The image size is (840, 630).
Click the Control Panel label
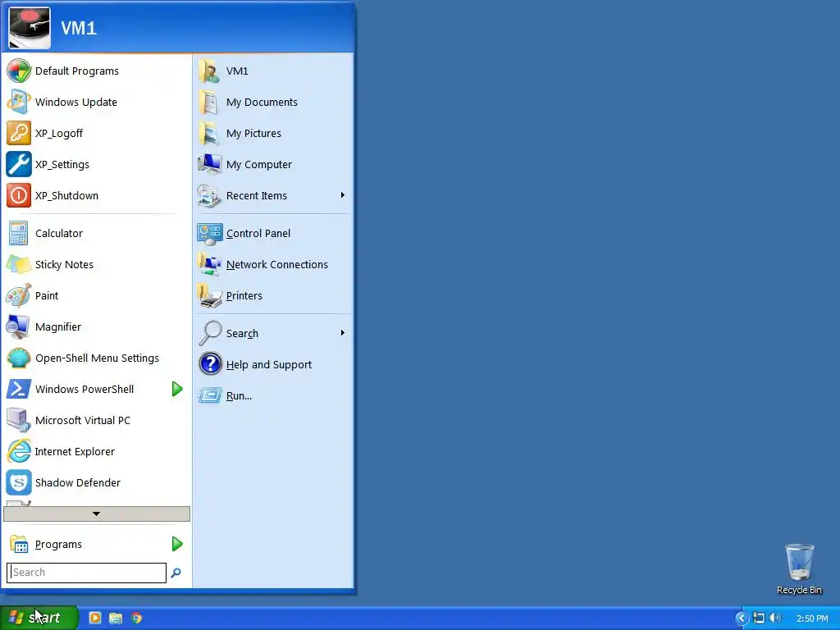258,233
